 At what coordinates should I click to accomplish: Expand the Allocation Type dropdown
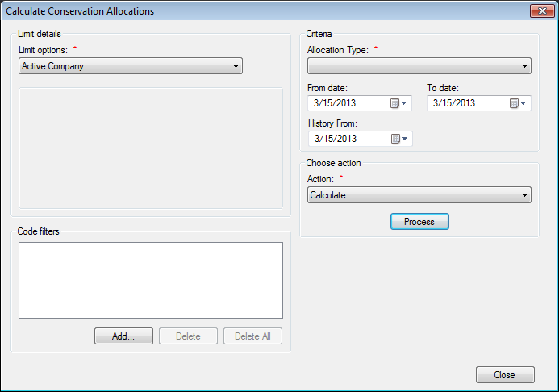coord(419,66)
